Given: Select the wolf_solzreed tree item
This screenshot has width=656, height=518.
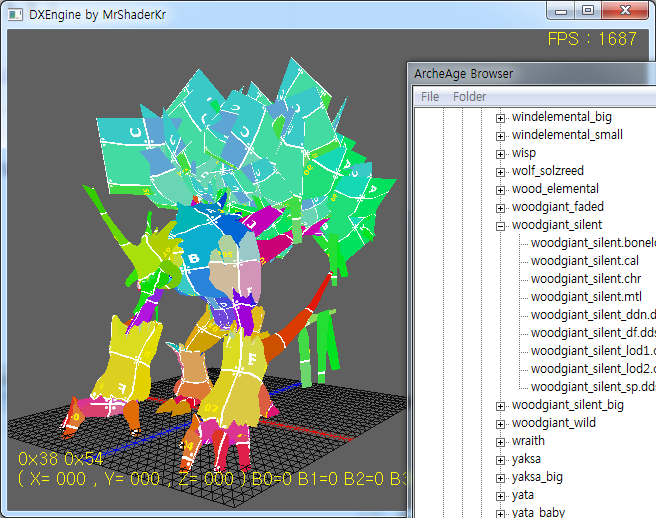Looking at the screenshot, I should (547, 171).
